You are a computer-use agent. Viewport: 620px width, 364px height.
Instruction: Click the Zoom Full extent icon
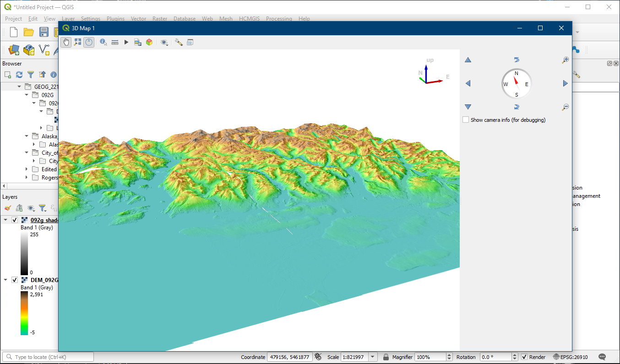coord(77,42)
